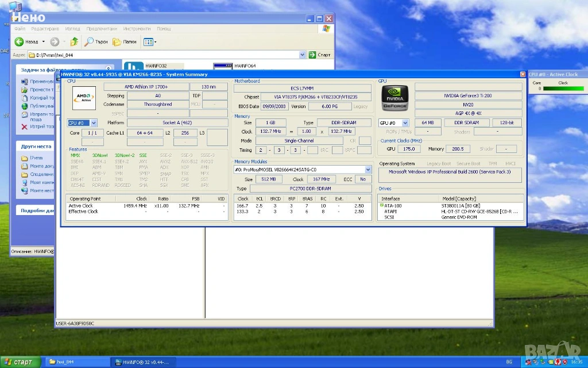
Task: Click the NVIDIA GeForce logo
Action: (394, 98)
